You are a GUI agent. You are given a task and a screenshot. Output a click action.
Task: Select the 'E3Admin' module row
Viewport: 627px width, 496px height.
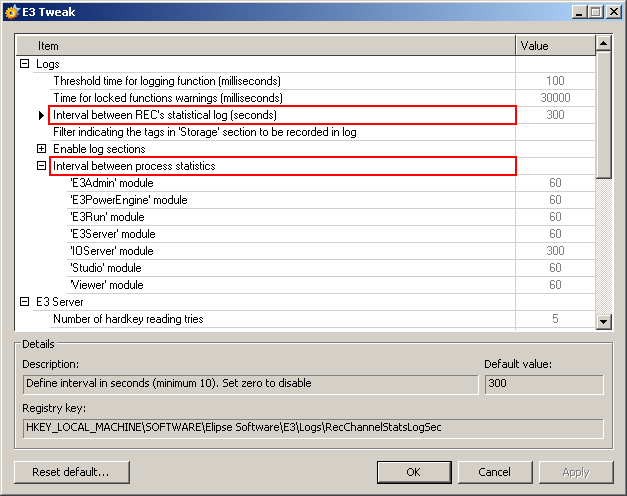[x=112, y=183]
